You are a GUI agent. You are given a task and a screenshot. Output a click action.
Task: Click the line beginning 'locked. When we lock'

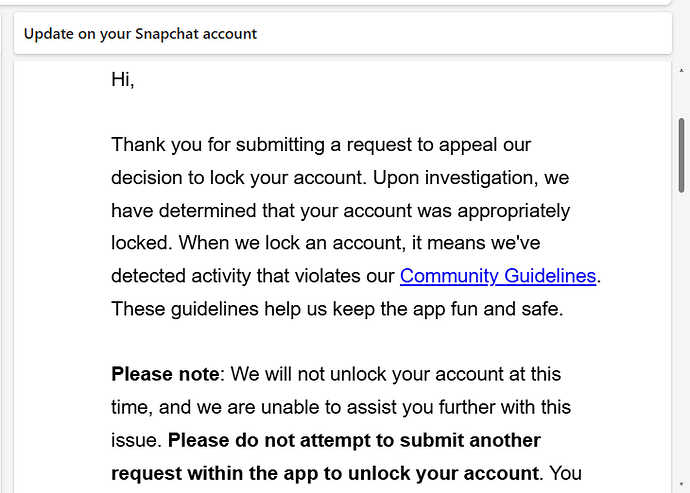(326, 243)
